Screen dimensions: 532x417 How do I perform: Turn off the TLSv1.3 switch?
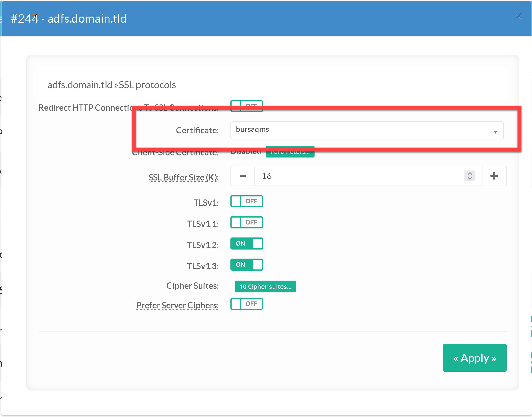coord(246,265)
